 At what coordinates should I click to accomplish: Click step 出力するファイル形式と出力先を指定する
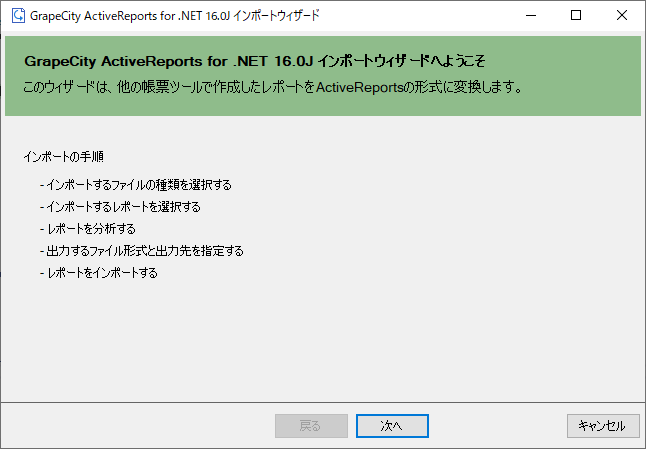pos(142,250)
